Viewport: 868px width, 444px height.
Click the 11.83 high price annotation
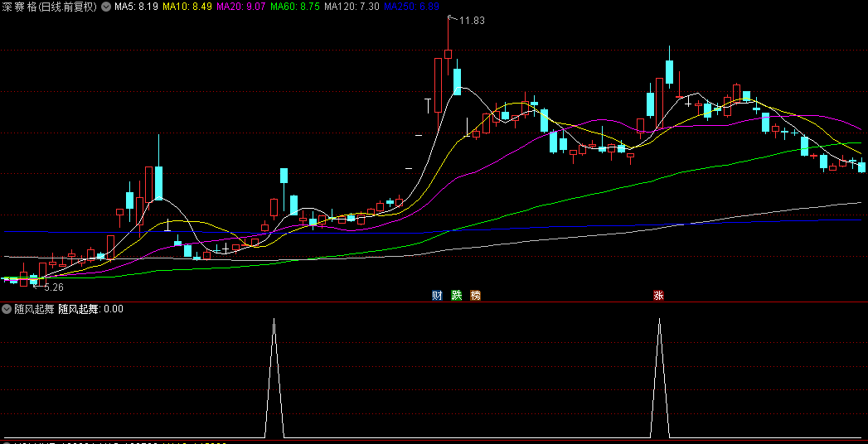(471, 20)
